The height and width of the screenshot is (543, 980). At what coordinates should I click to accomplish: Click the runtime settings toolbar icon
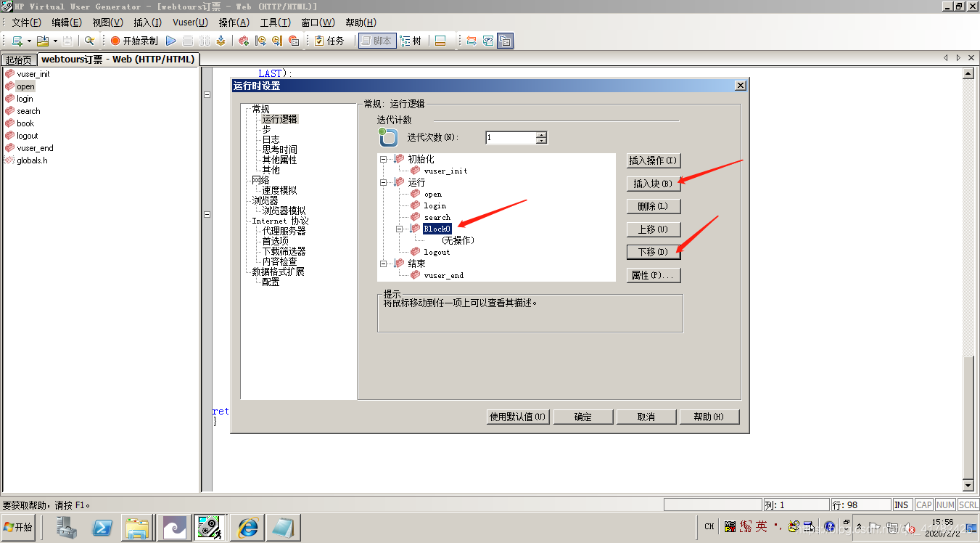point(506,41)
